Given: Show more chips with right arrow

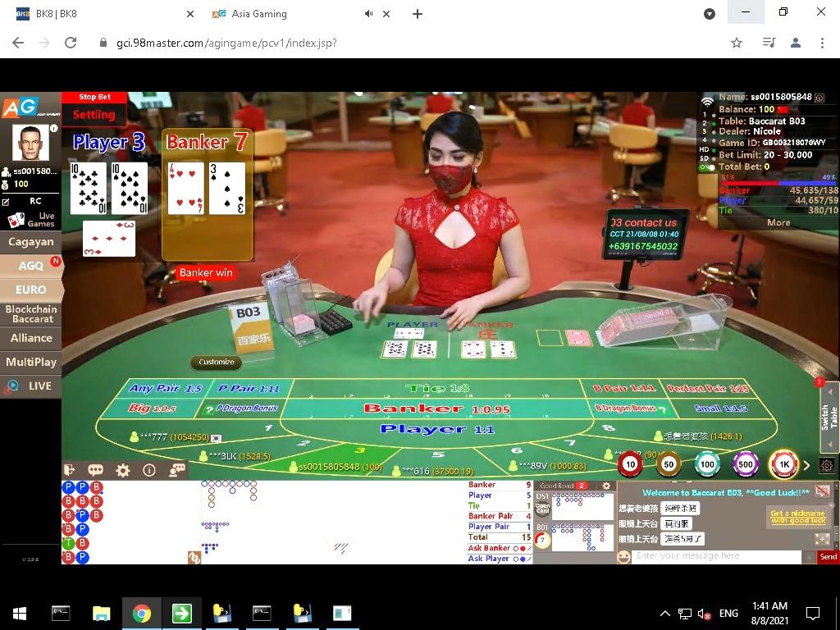Looking at the screenshot, I should tap(807, 465).
